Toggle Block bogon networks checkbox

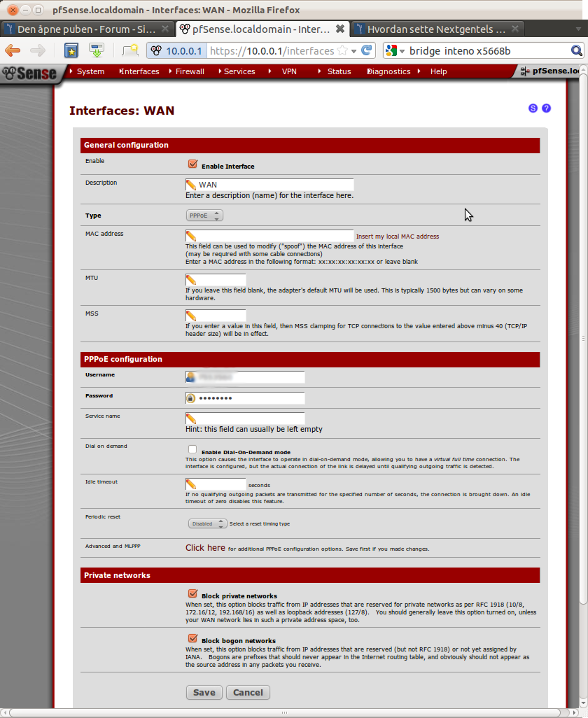click(192, 638)
